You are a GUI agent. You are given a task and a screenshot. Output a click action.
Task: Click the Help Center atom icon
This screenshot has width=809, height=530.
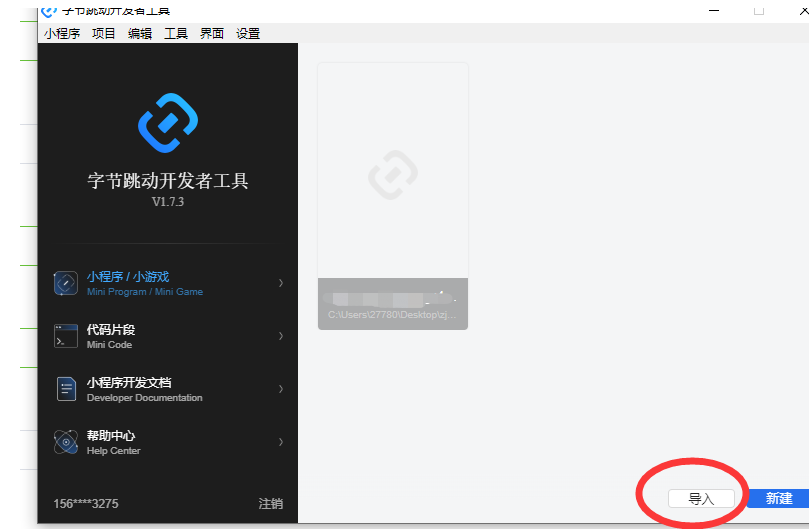pos(66,442)
